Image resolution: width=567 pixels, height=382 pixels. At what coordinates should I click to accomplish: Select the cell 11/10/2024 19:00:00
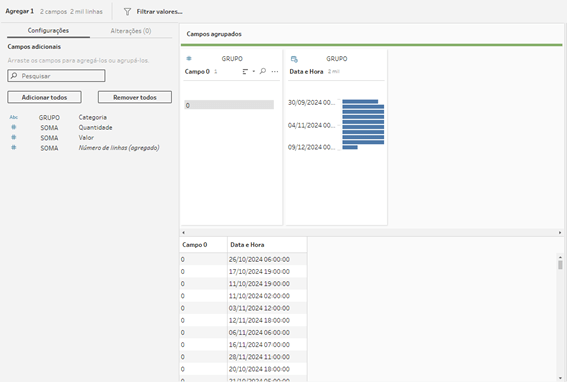267,284
